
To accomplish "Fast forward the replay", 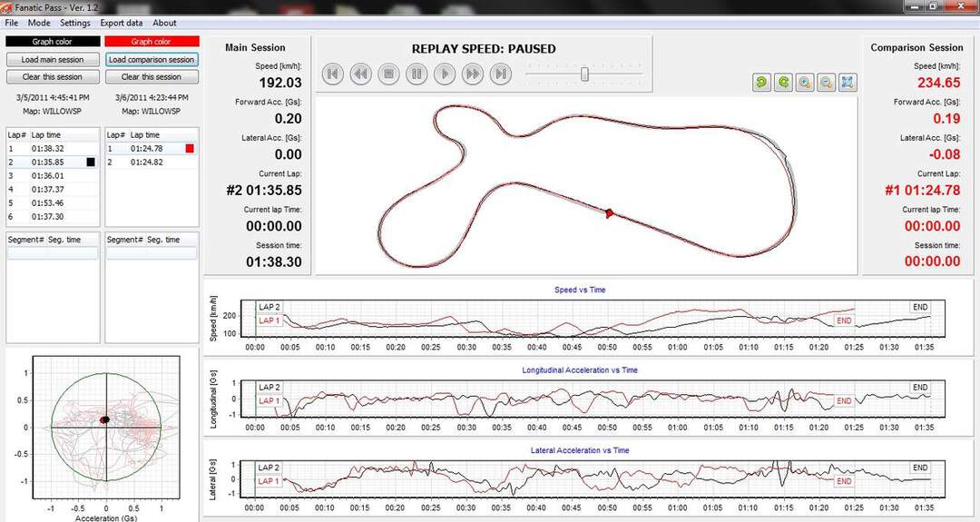I will [473, 74].
